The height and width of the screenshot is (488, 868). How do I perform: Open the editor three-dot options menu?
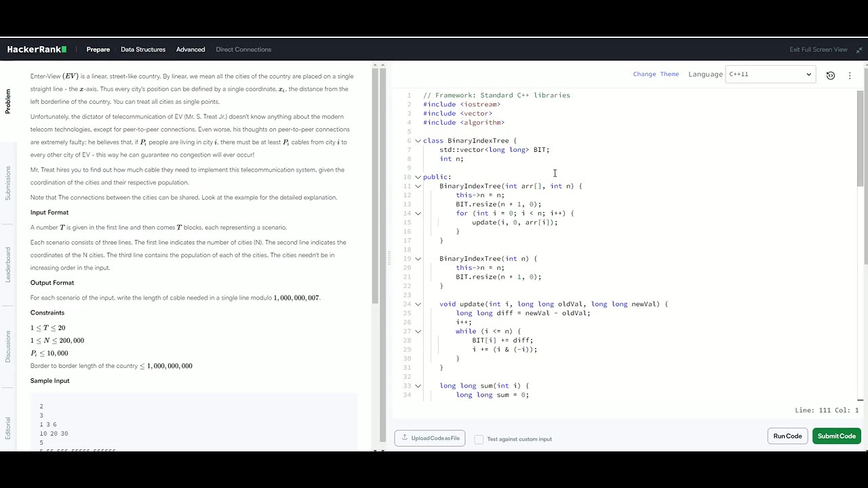click(850, 75)
